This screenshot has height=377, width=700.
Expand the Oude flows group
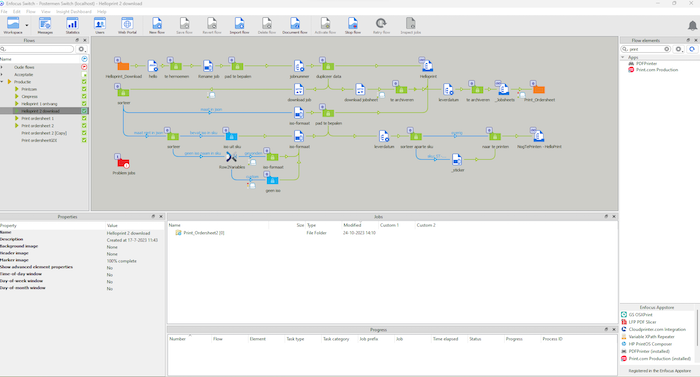[x=2, y=67]
